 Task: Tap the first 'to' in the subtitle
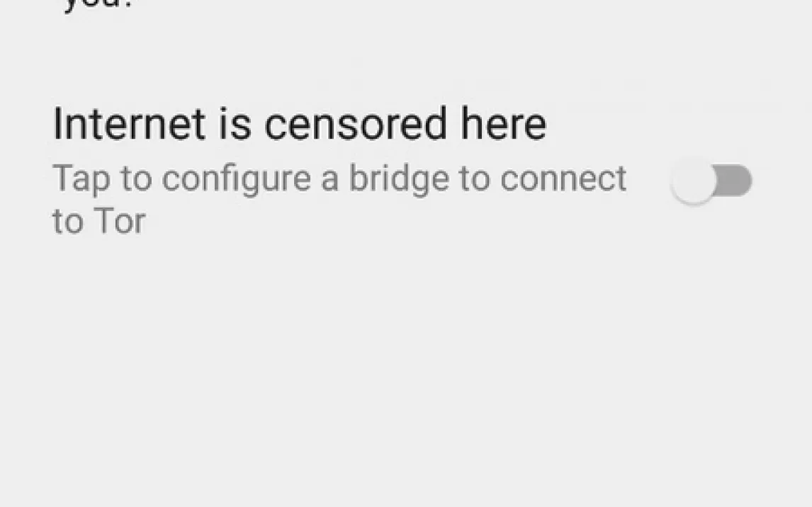pos(137,180)
